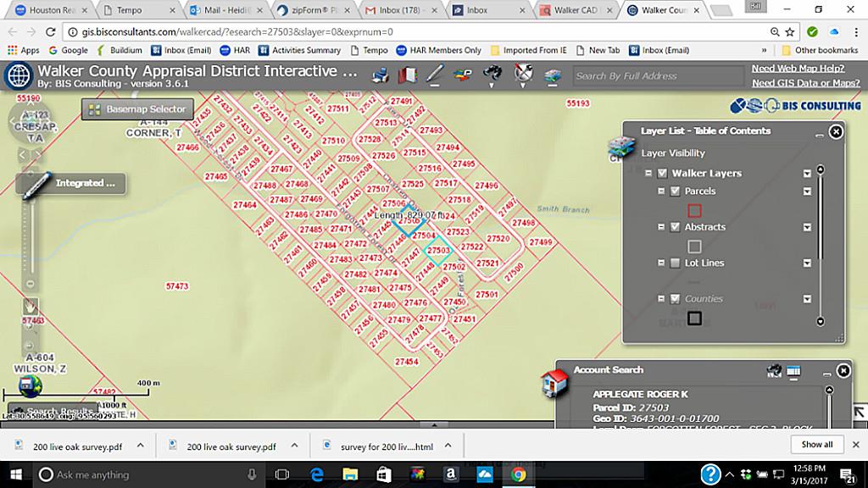
Task: Select the pan hand tool
Action: coord(30,305)
